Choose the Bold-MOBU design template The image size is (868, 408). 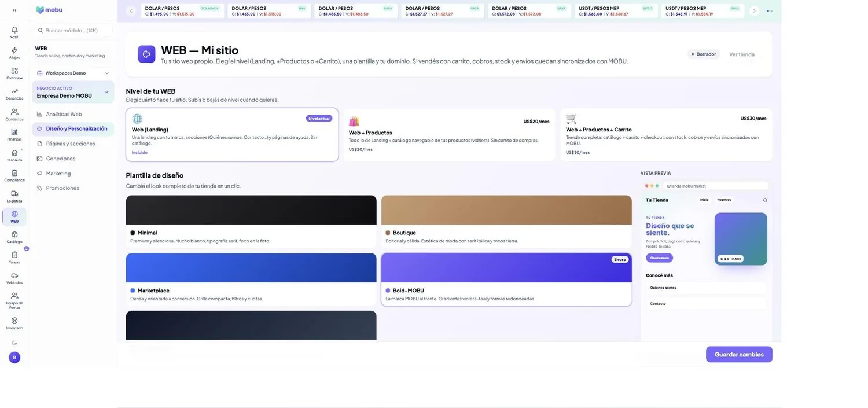pyautogui.click(x=506, y=280)
